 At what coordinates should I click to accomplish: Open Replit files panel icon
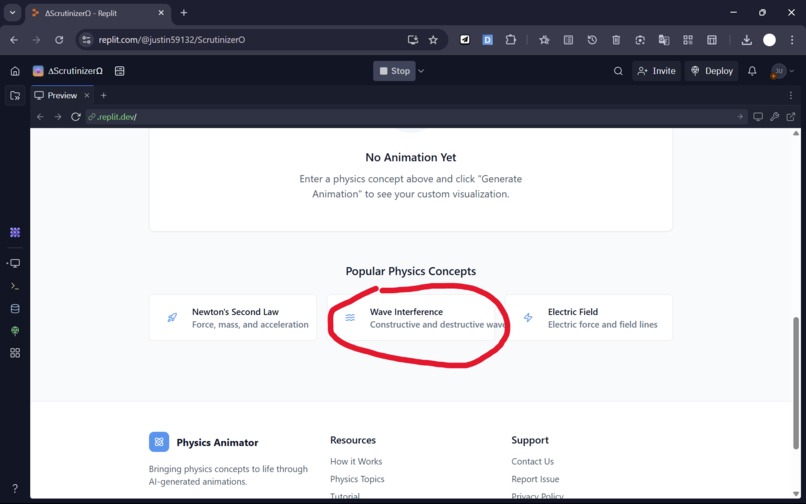point(15,95)
